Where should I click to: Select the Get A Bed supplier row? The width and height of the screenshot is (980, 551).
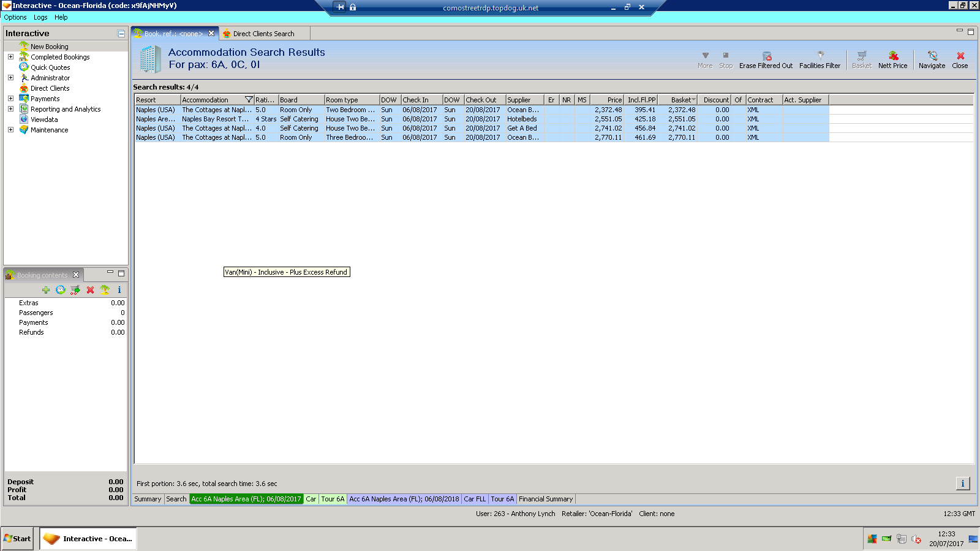point(481,128)
